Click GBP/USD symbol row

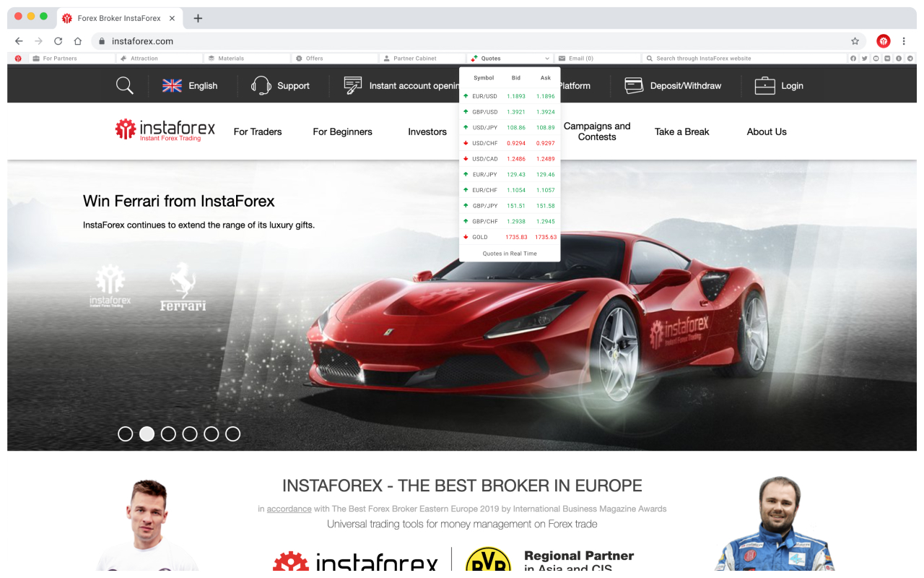pyautogui.click(x=510, y=112)
